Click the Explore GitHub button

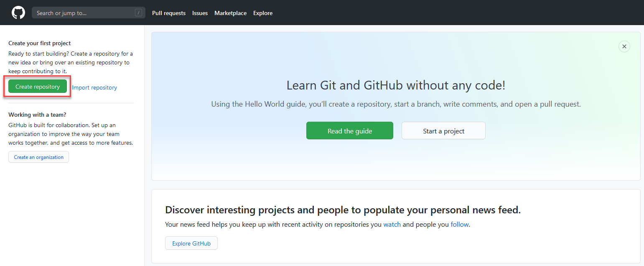click(x=191, y=243)
